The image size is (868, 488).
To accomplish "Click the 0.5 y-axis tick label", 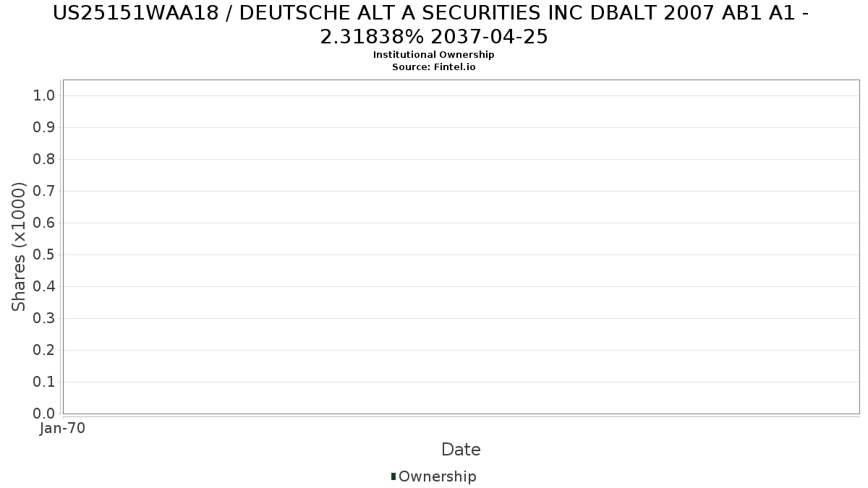I will (x=45, y=255).
